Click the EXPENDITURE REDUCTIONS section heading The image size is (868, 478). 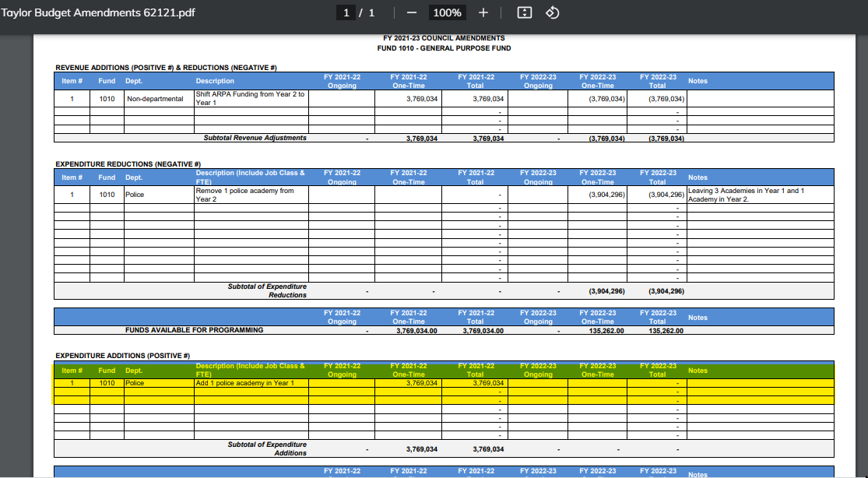128,164
